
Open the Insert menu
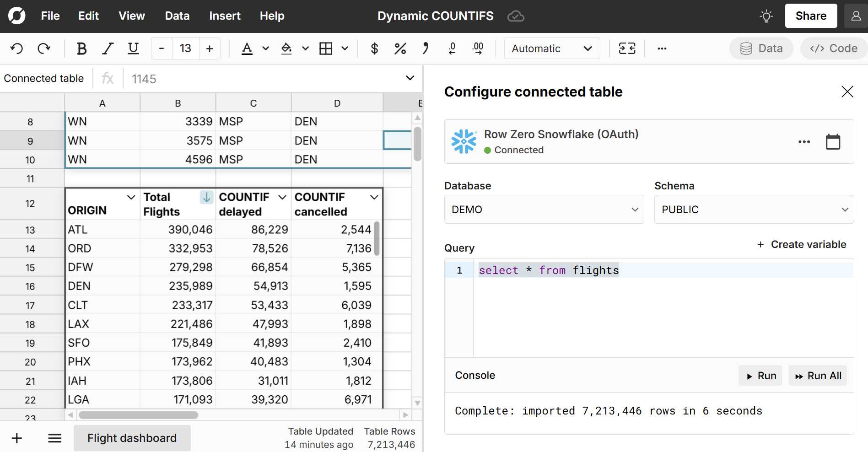[x=225, y=16]
